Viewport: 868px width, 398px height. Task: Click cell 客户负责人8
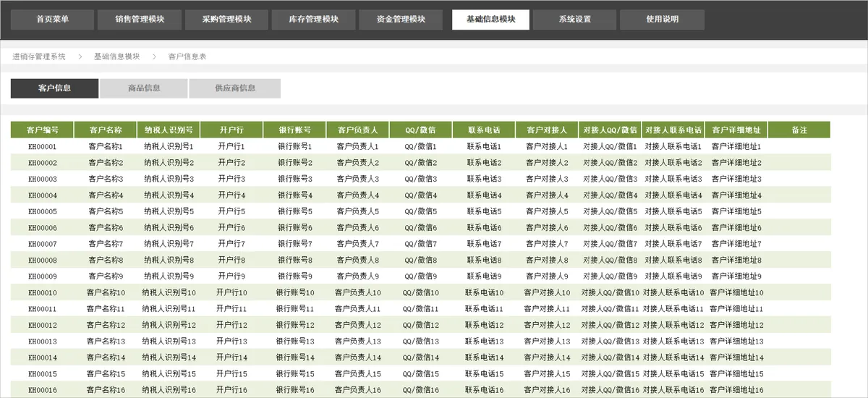[358, 261]
